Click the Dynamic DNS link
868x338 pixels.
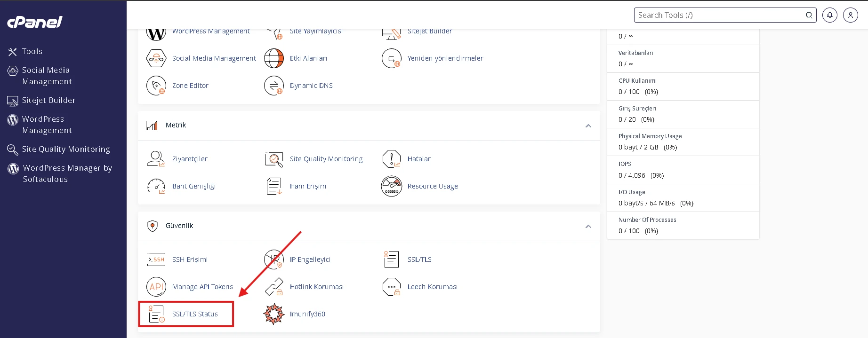pos(311,86)
